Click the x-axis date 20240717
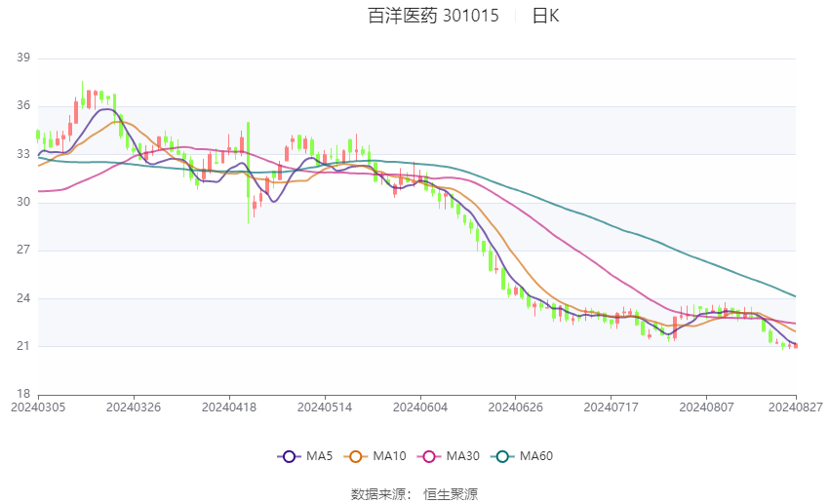This screenshot has height=504, width=829. point(612,407)
